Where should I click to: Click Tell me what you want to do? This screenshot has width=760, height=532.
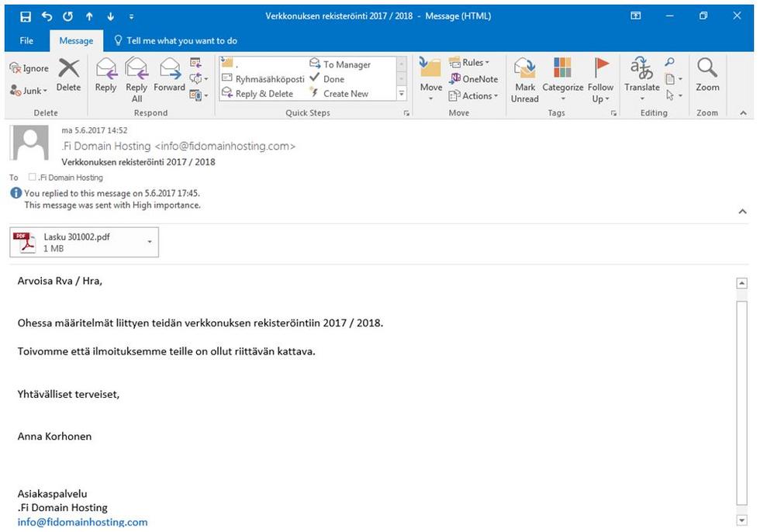tap(176, 40)
